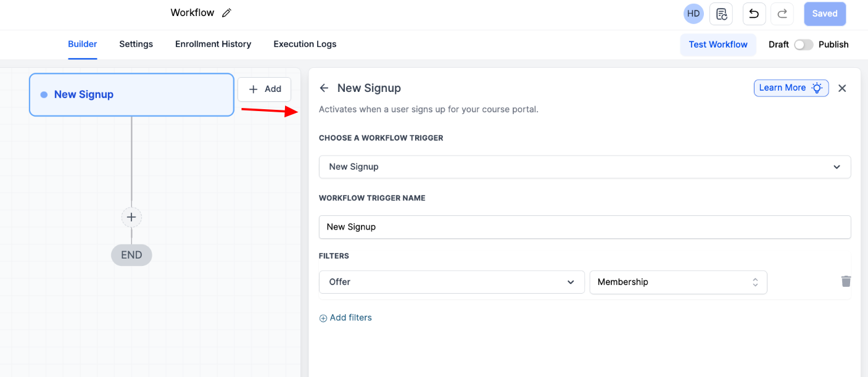Click the back arrow beside New Signup

pyautogui.click(x=324, y=88)
